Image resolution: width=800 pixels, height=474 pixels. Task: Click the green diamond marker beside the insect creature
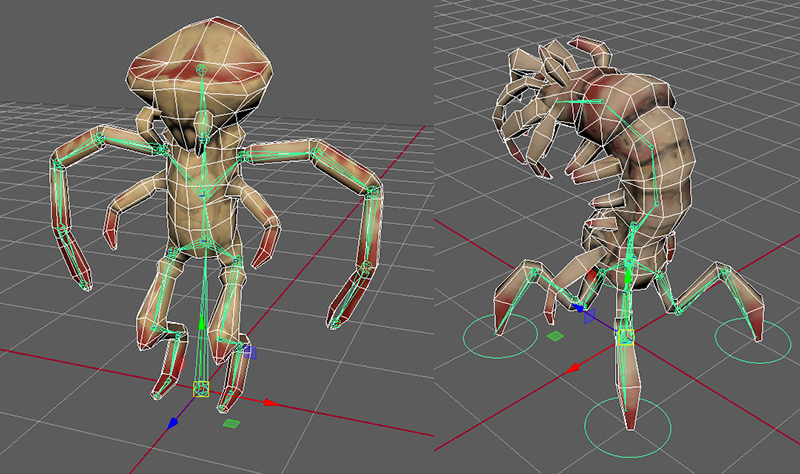click(556, 337)
